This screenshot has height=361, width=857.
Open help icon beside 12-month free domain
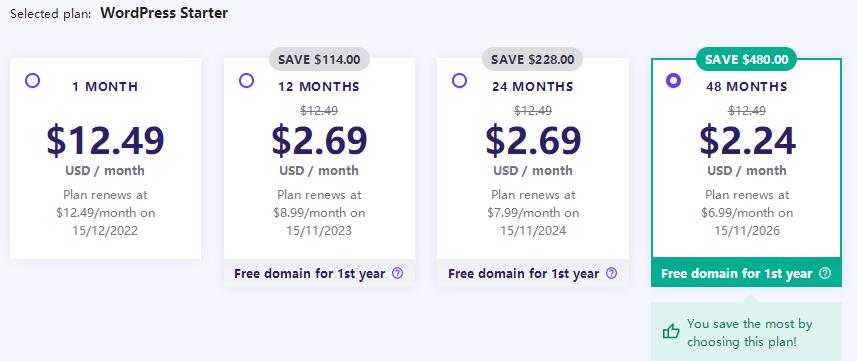(x=398, y=273)
